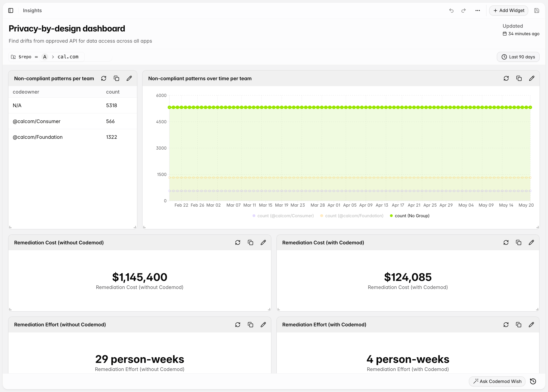Refresh Remediation Effort (without Codemod) widget
Image resolution: width=548 pixels, height=392 pixels.
238,325
